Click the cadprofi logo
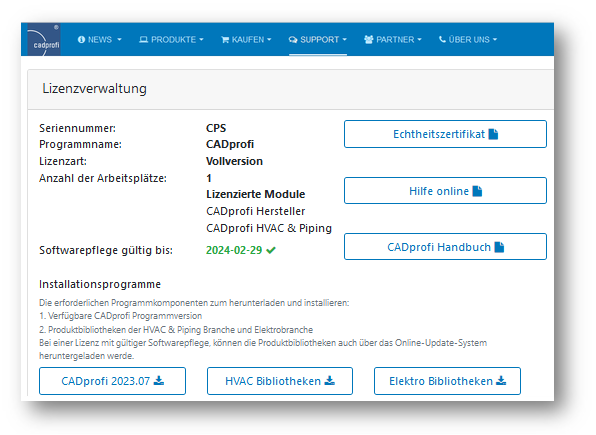This screenshot has width=596, height=435. (44, 40)
